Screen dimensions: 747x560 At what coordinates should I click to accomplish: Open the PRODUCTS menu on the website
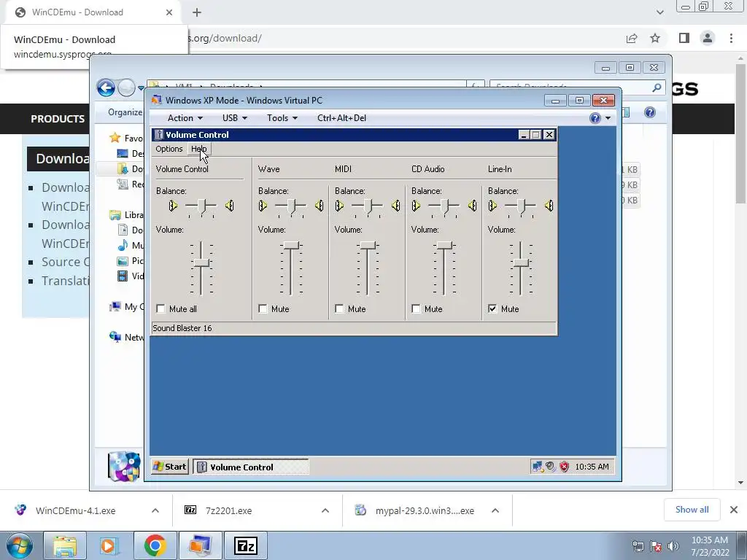[58, 119]
